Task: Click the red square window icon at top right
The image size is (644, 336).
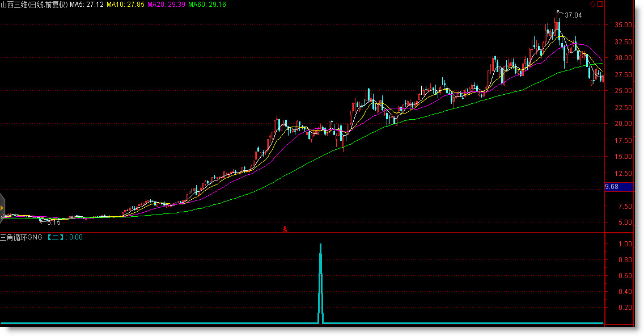Action: [601, 4]
